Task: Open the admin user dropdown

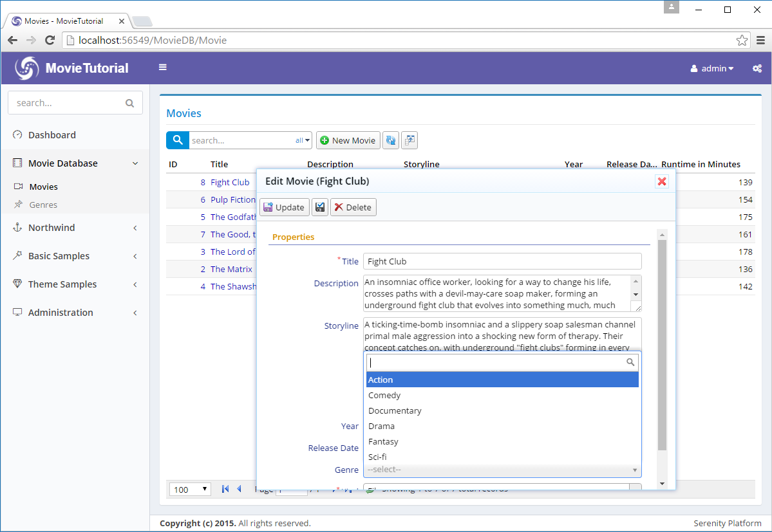Action: tap(712, 68)
